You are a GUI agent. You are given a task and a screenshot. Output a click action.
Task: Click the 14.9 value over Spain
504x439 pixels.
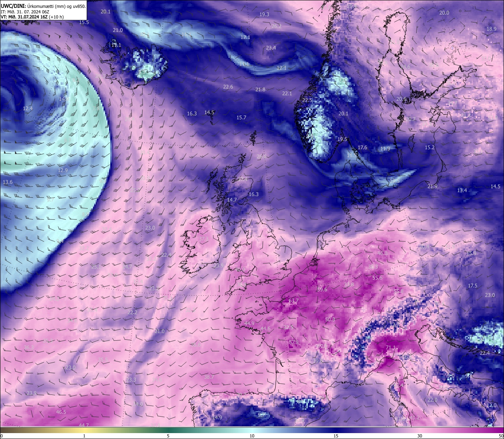click(217, 417)
